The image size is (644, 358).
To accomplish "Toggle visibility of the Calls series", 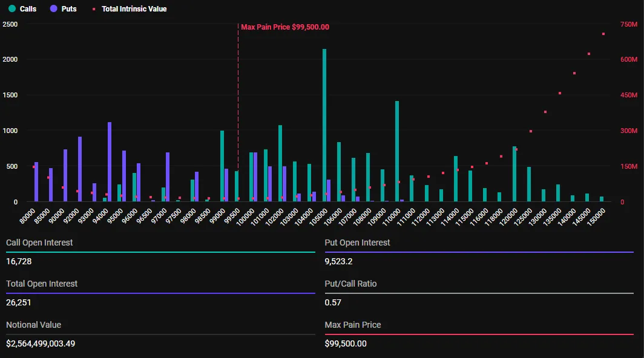I will 21,8.
